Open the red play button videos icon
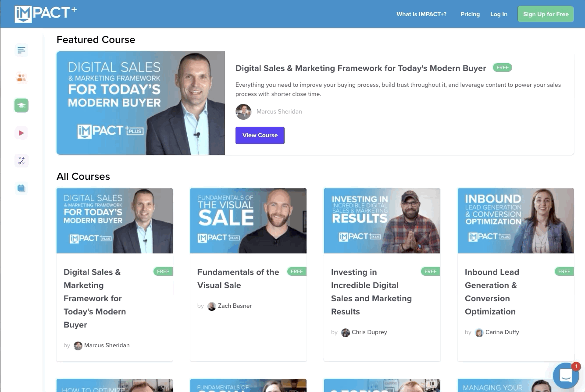Viewport: 585px width, 392px height. [21, 133]
